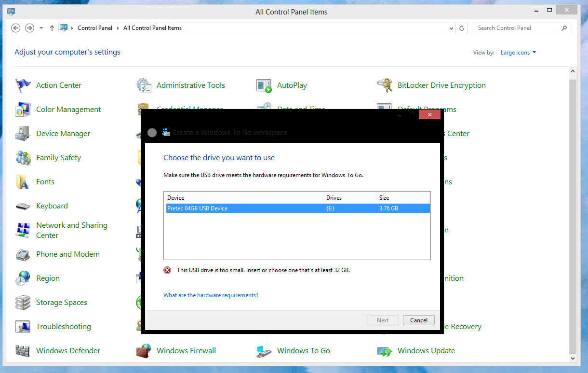Image resolution: width=588 pixels, height=373 pixels.
Task: Open the Network and Sharing Center icon
Action: (x=23, y=230)
